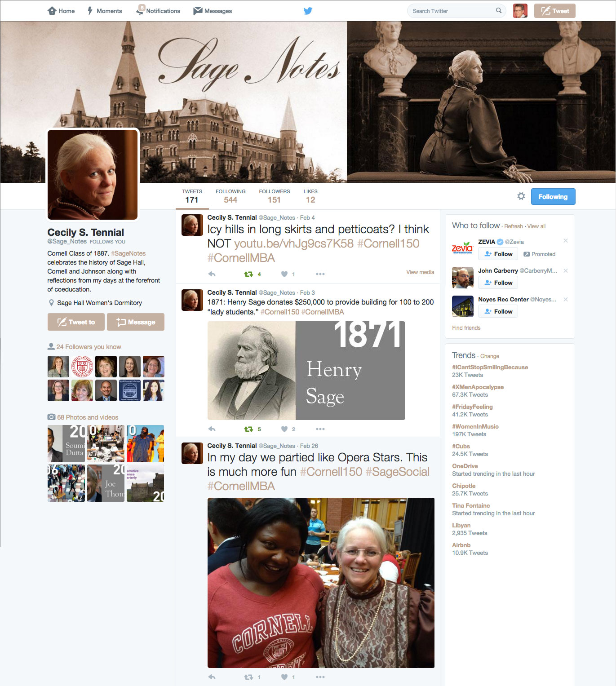The image size is (616, 686).
Task: Open more options on Feb 4 tweet
Action: [x=320, y=274]
